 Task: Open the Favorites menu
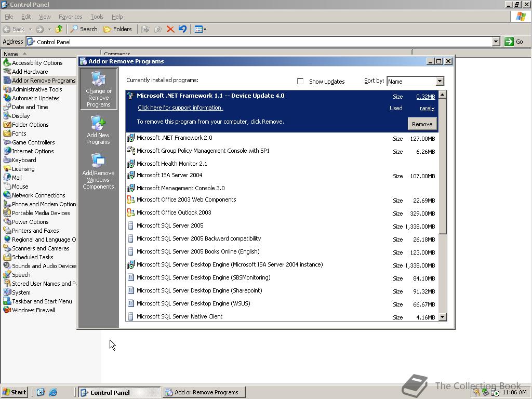click(70, 17)
